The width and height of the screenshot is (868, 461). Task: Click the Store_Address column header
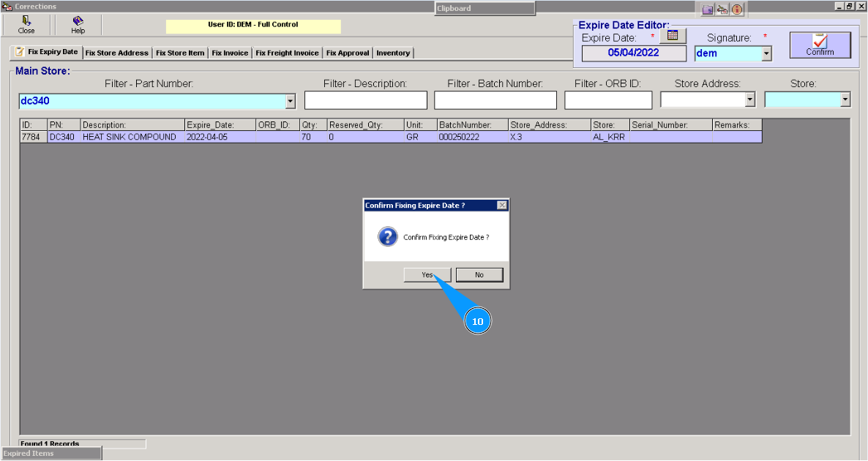(550, 125)
